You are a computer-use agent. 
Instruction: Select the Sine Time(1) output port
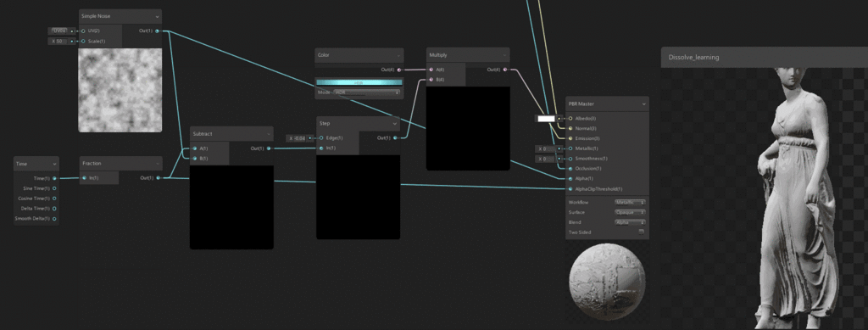coord(54,188)
